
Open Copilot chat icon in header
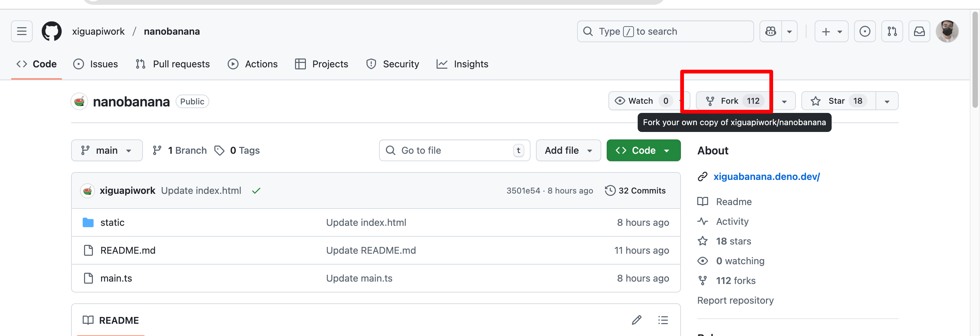(770, 31)
